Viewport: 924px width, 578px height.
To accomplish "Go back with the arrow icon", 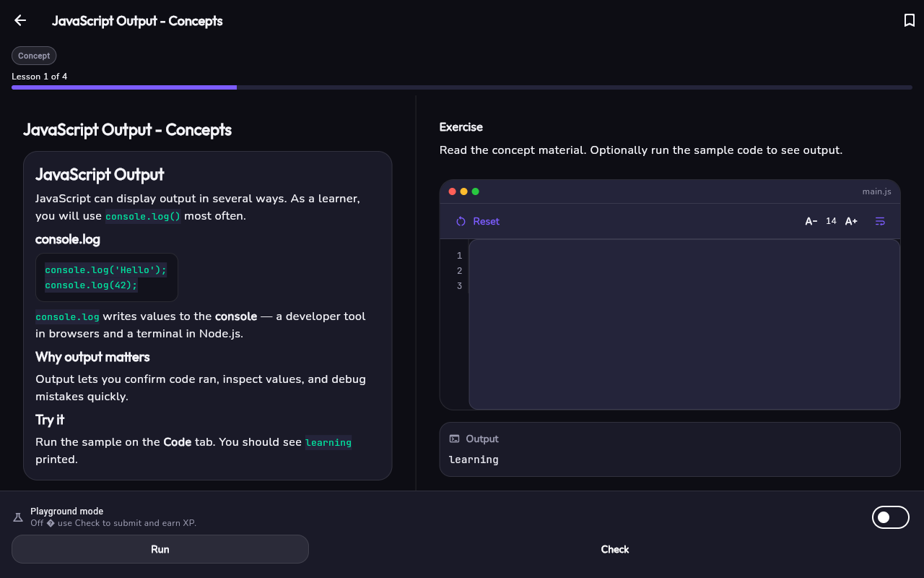I will 20,20.
